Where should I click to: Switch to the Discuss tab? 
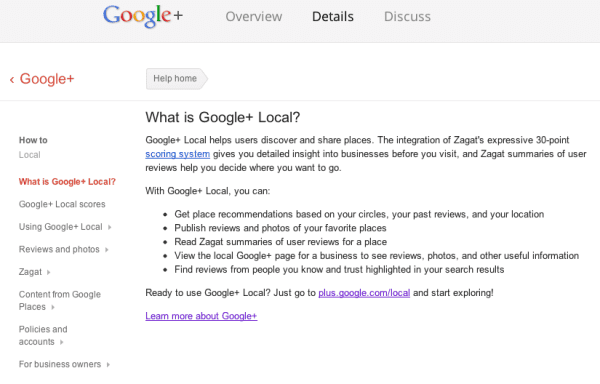tap(407, 16)
